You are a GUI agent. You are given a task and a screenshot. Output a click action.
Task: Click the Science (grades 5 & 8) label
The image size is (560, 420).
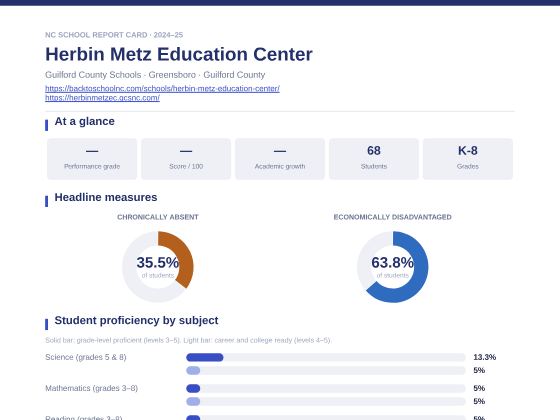tap(86, 357)
